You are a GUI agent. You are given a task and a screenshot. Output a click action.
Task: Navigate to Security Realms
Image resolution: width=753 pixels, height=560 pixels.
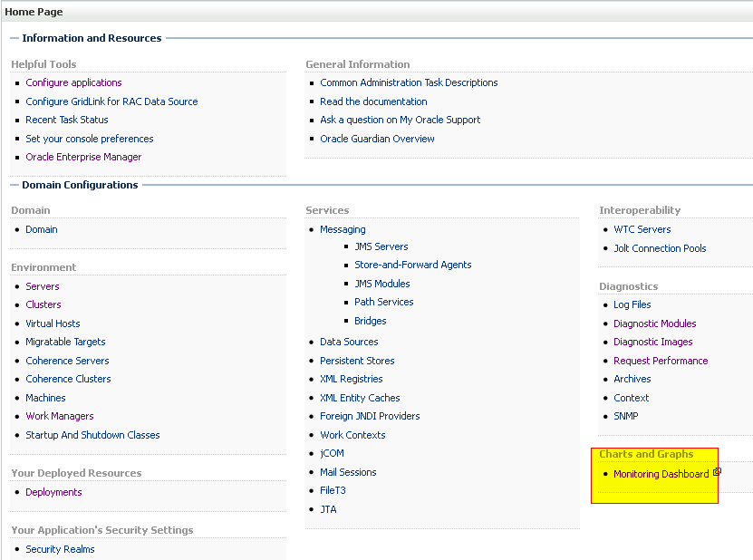[x=60, y=549]
